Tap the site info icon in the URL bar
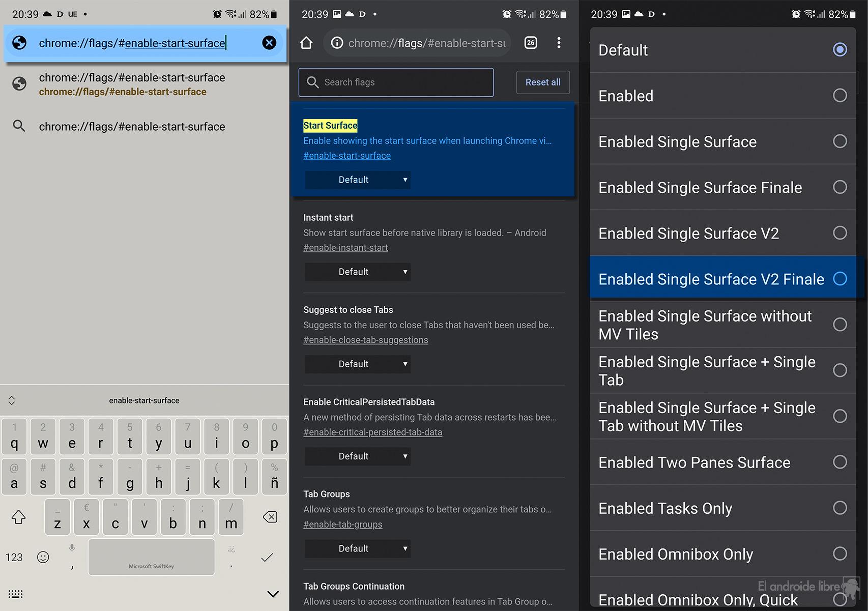 click(x=337, y=43)
